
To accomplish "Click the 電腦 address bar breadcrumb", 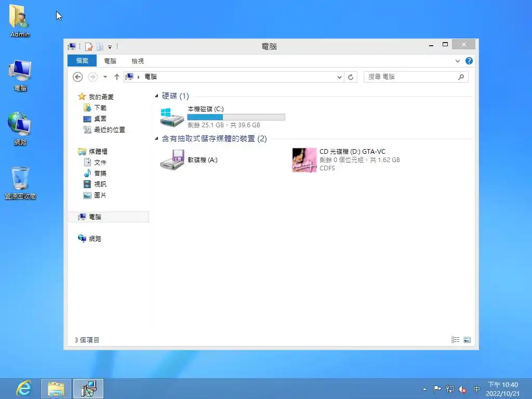I will (x=151, y=77).
